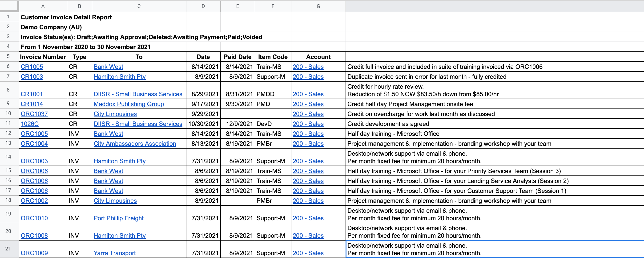The image size is (644, 258).
Task: Click Bank West link in row 6
Action: [x=108, y=67]
